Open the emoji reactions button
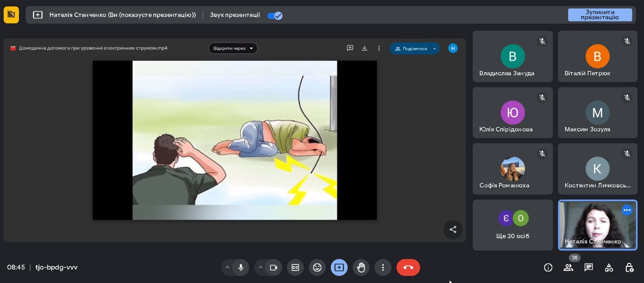This screenshot has width=644, height=283. click(x=317, y=267)
